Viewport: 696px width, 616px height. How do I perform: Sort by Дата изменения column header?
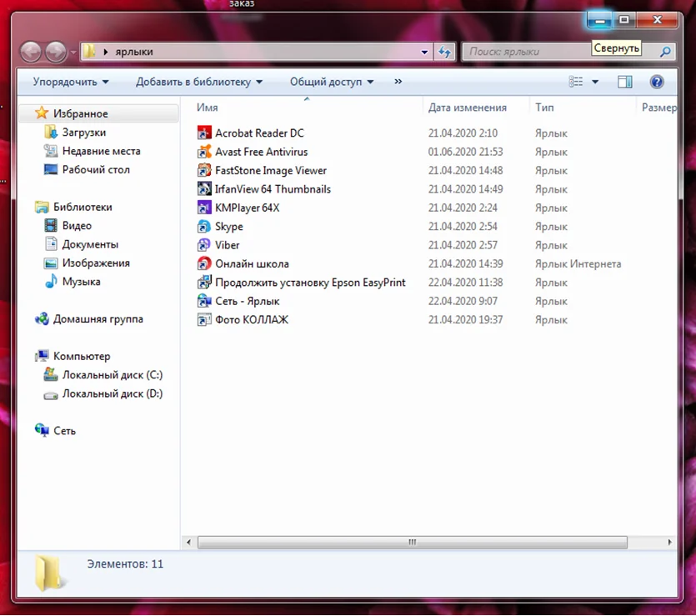pos(467,108)
